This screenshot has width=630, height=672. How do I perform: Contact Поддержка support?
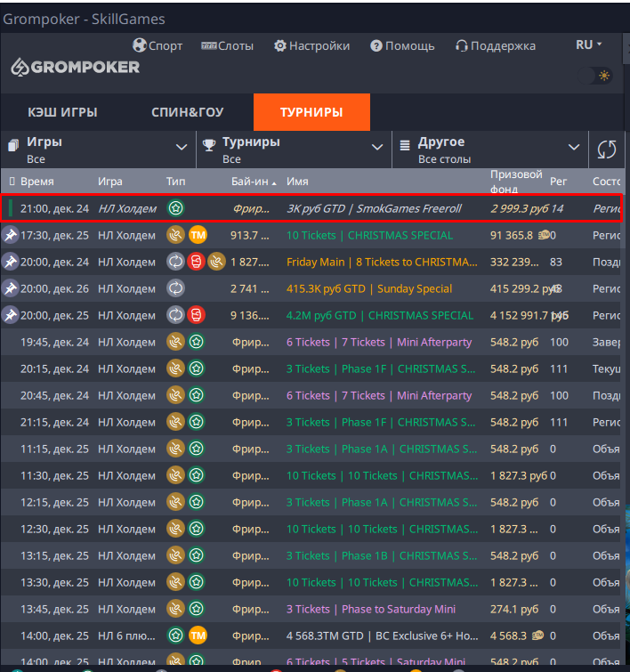pyautogui.click(x=495, y=45)
